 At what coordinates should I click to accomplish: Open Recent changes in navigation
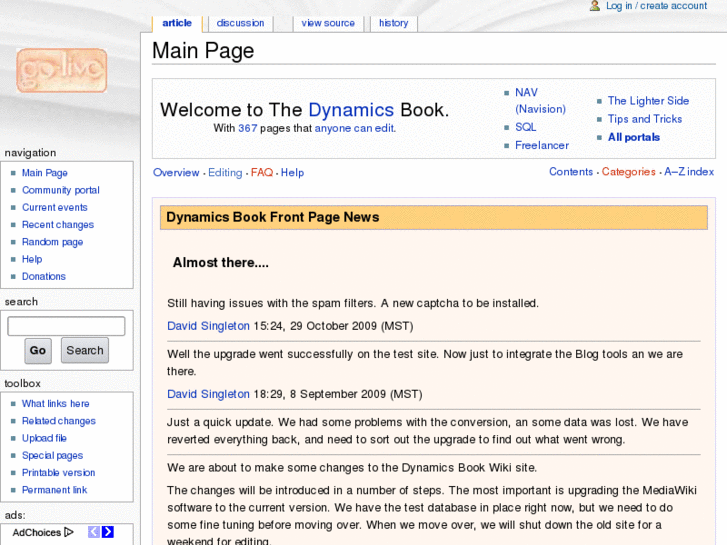click(58, 225)
